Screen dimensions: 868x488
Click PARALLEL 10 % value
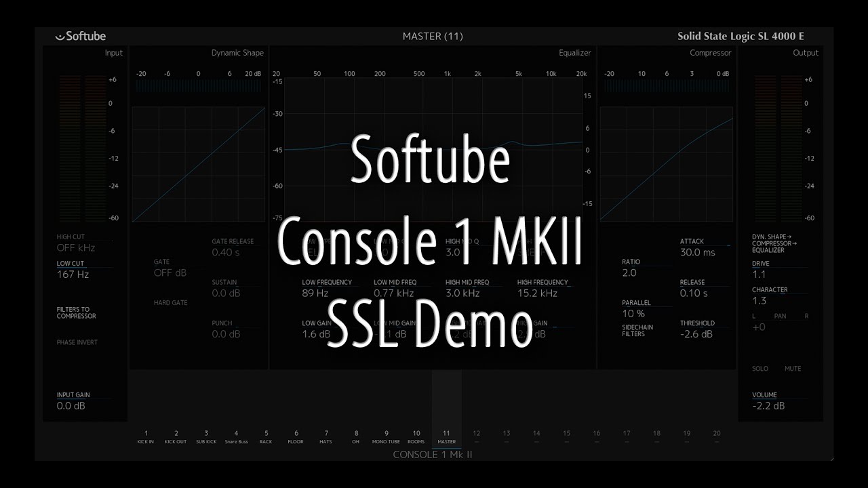click(x=633, y=314)
